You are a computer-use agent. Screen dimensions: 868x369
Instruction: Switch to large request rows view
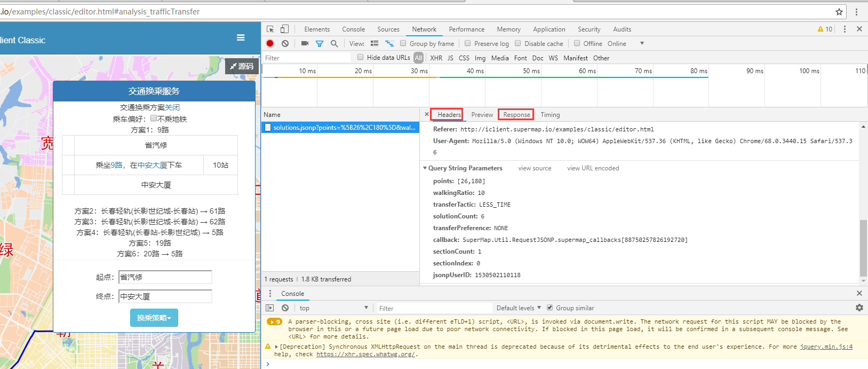pos(375,44)
